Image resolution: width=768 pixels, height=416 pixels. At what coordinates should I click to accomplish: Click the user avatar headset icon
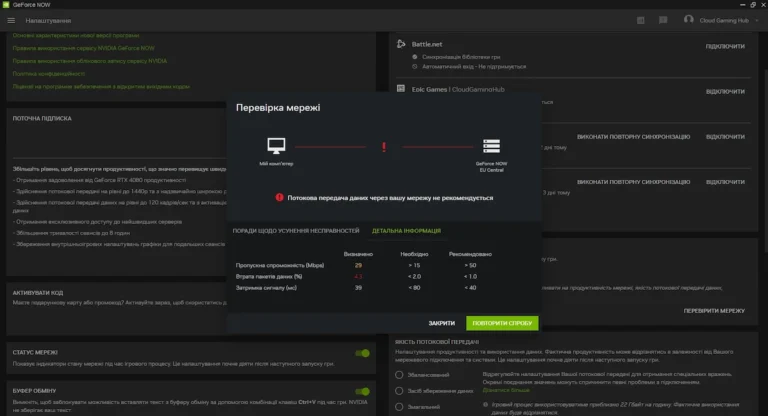(x=688, y=20)
